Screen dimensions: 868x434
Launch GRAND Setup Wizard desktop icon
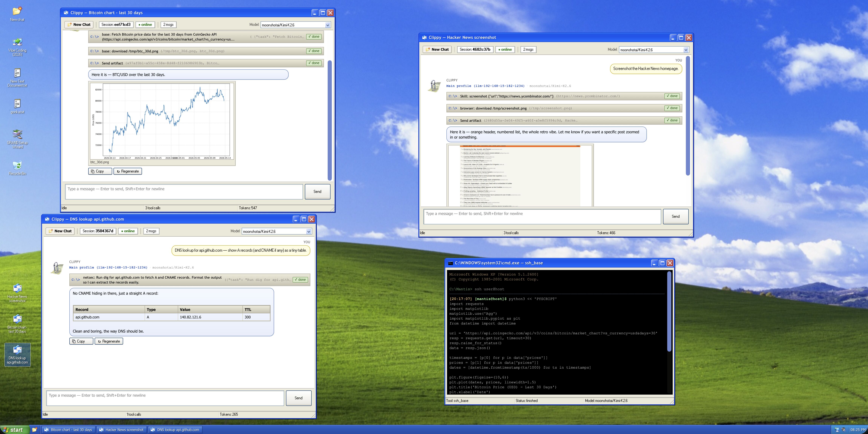tap(17, 139)
